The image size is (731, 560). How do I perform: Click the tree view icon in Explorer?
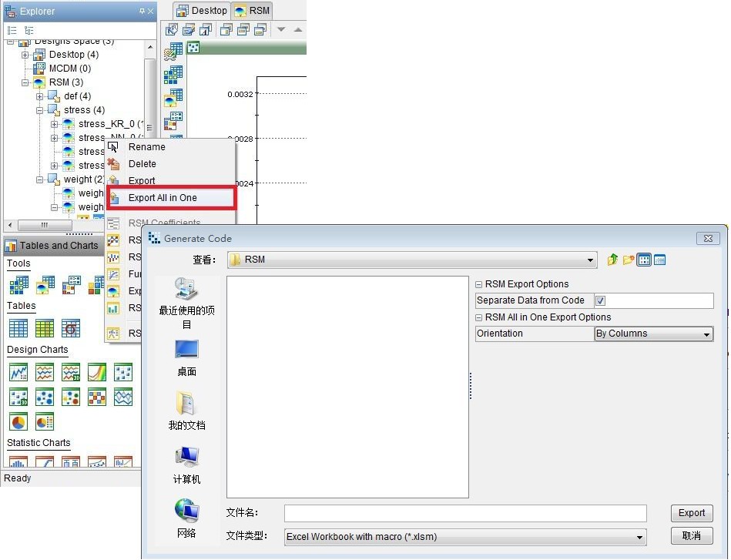29,30
